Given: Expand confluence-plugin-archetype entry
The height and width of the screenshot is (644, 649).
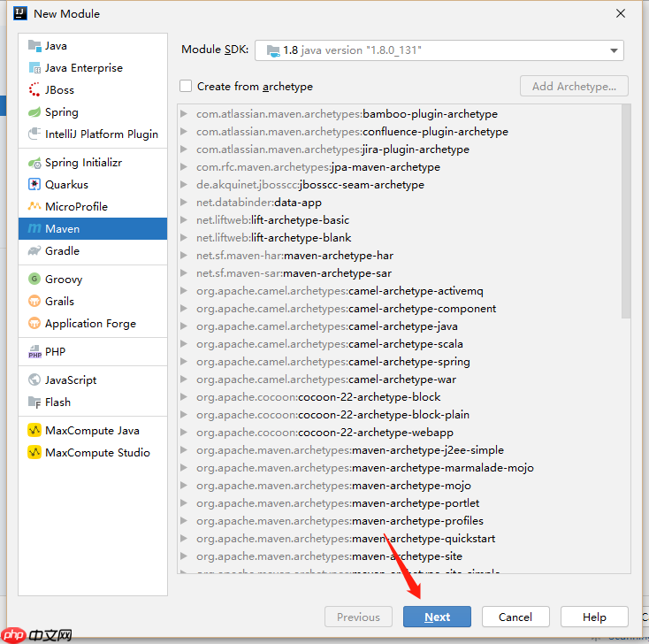Looking at the screenshot, I should click(184, 131).
